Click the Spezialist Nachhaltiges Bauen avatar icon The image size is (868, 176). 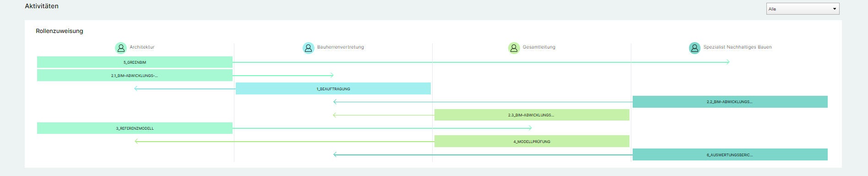(695, 48)
